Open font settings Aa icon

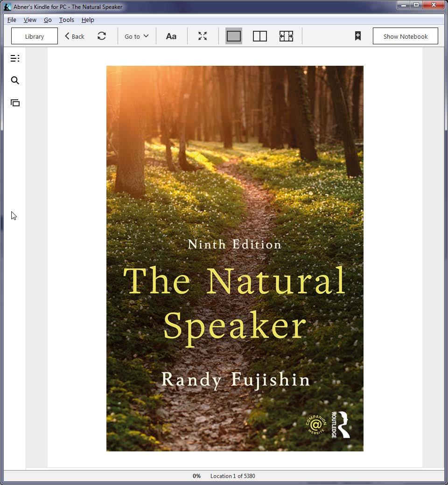[x=171, y=36]
